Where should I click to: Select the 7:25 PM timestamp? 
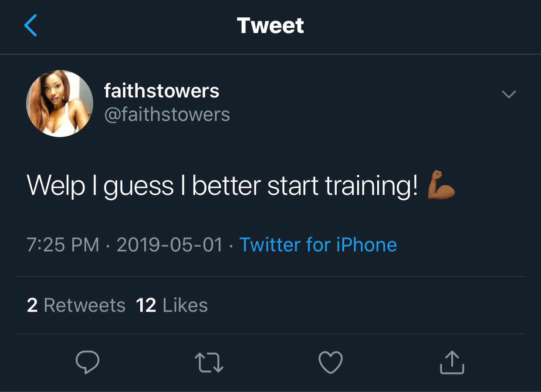[x=63, y=245]
